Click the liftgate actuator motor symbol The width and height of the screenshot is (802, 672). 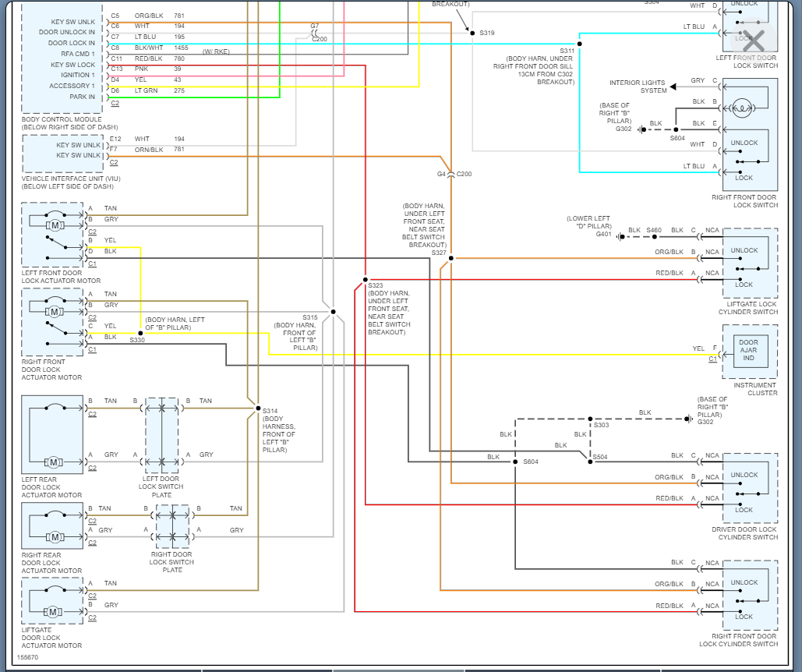53,612
